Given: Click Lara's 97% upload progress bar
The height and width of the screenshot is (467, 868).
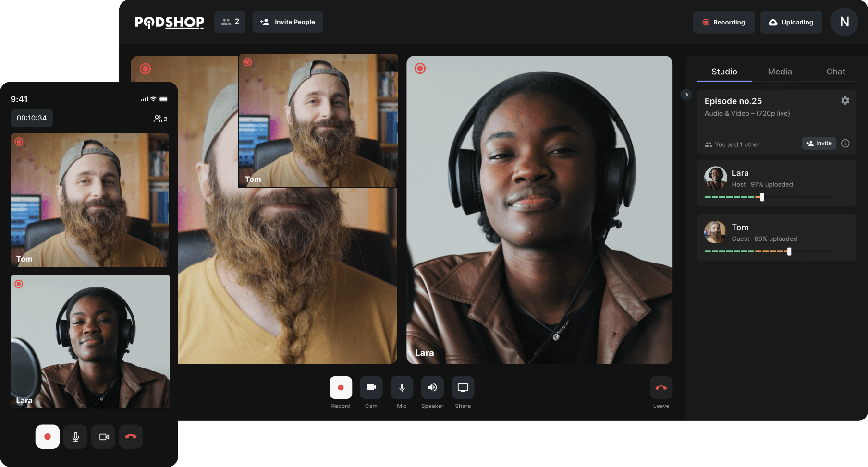Looking at the screenshot, I should [768, 197].
